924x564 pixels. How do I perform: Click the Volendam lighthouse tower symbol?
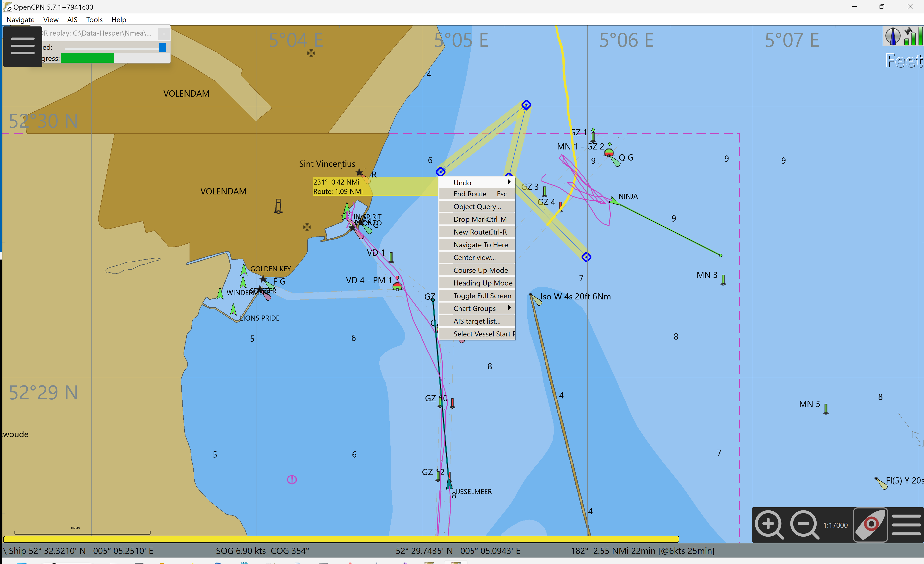(x=278, y=206)
